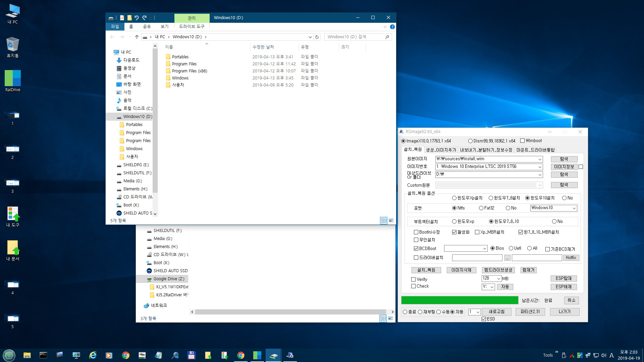Open the 휴지통 recycle bin icon
The width and height of the screenshot is (644, 362).
13,47
